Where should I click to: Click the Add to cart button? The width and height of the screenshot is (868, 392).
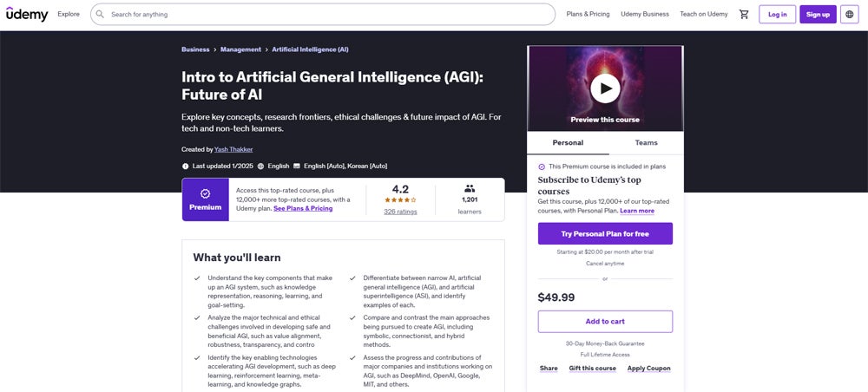605,321
